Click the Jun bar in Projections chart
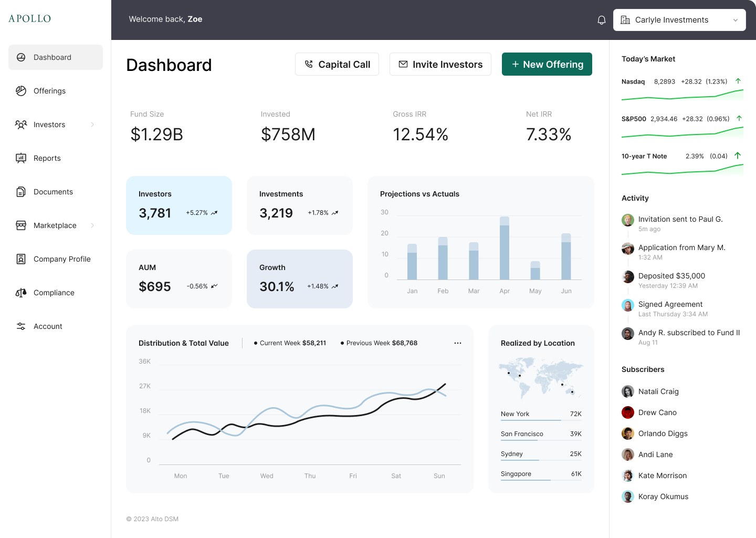The width and height of the screenshot is (756, 538). [566, 256]
